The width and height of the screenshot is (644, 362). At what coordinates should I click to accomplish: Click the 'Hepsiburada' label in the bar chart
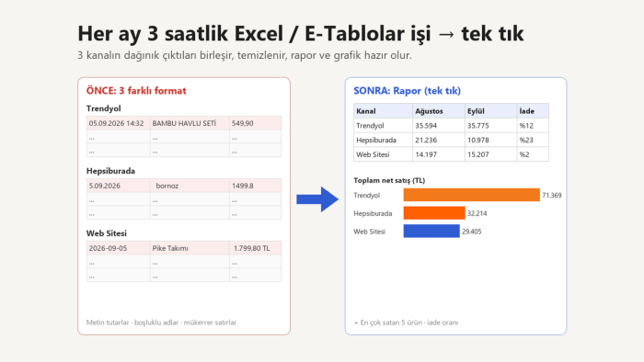pyautogui.click(x=373, y=213)
